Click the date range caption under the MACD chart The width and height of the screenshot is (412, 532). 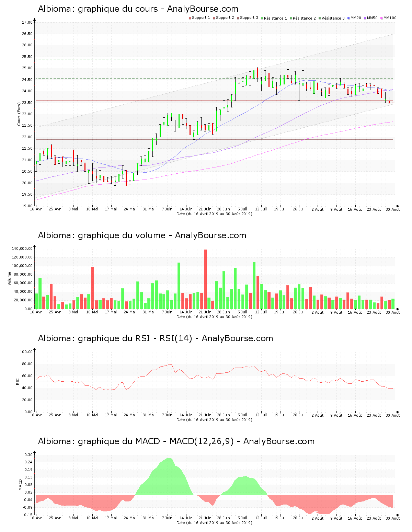(x=214, y=523)
